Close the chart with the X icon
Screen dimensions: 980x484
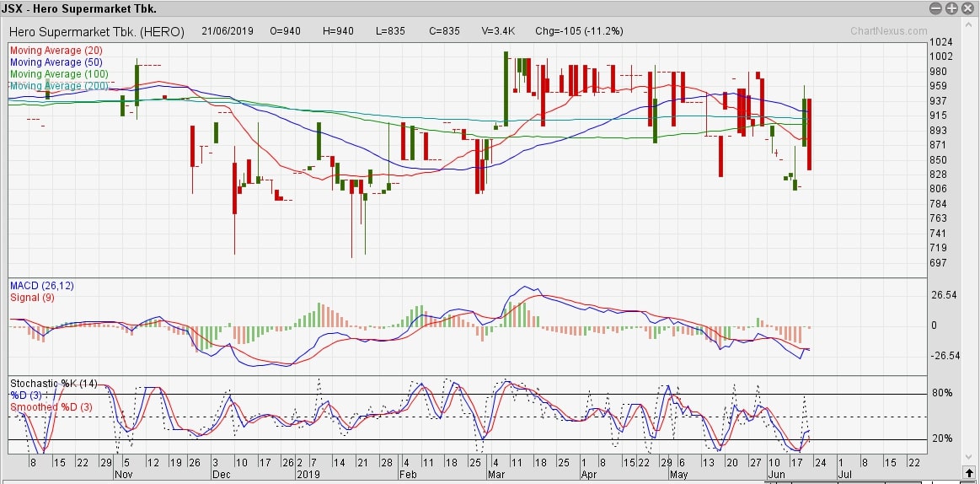coord(968,8)
